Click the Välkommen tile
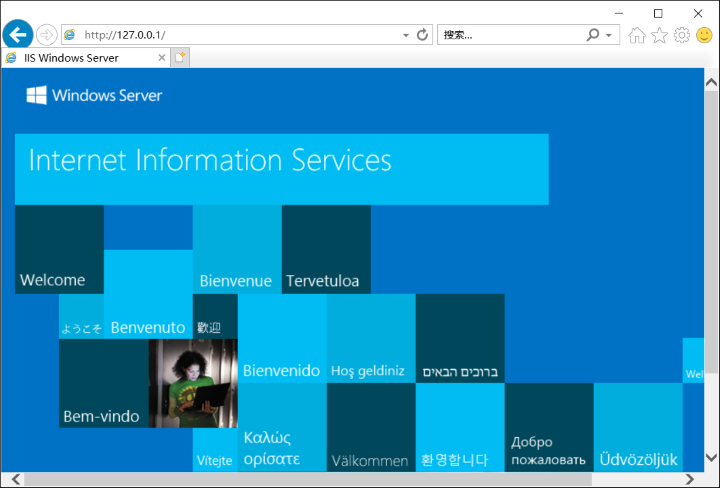Screen dimensions: 720x488 [x=371, y=427]
